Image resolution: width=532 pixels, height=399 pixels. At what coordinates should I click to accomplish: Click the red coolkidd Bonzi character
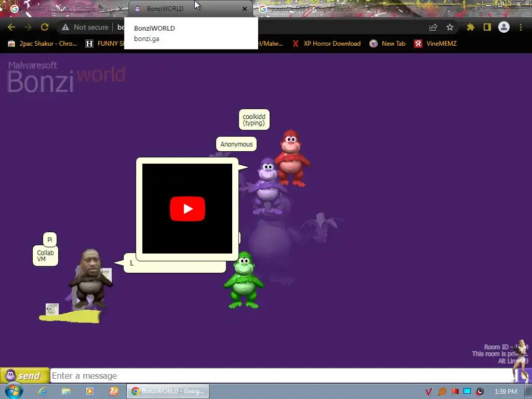coord(292,158)
